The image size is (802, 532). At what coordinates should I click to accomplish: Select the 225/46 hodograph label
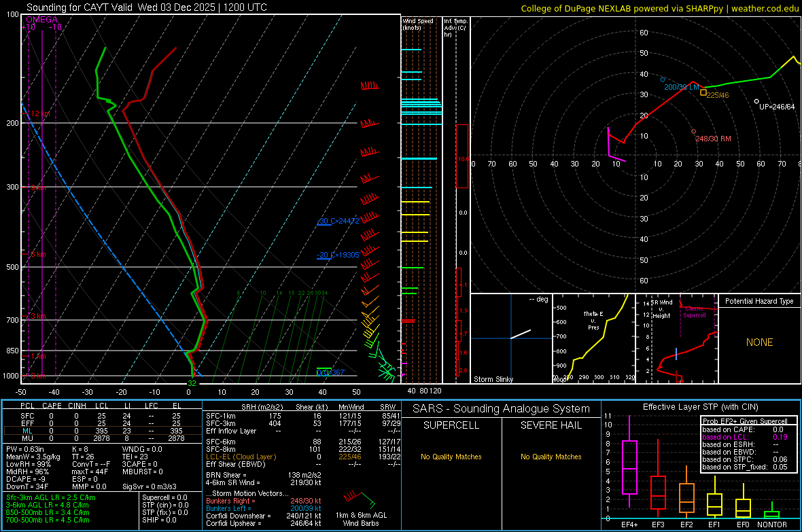[718, 95]
